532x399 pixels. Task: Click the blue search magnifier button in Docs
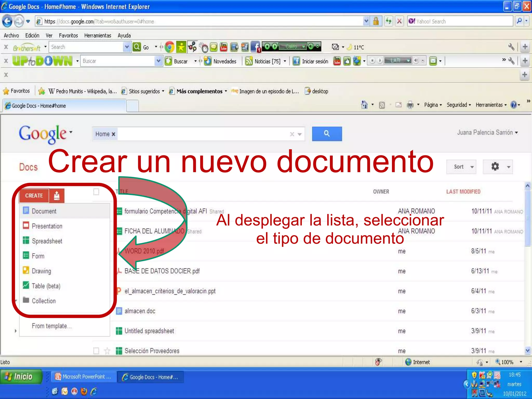(x=327, y=134)
